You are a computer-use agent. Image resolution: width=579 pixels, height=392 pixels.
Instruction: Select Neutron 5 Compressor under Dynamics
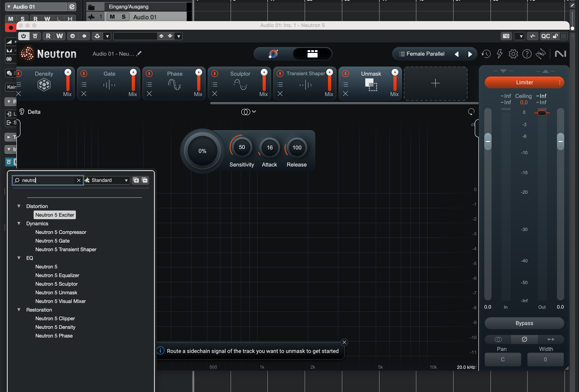[x=61, y=232]
